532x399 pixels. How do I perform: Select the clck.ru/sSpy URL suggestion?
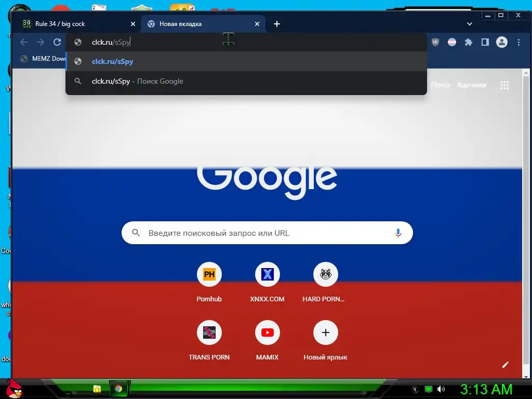click(246, 61)
